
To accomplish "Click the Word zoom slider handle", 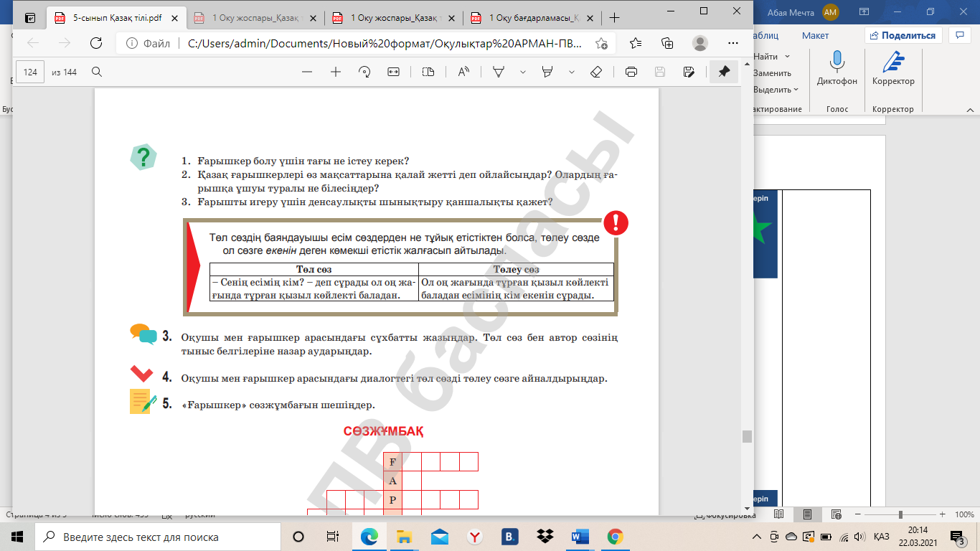I will [900, 514].
